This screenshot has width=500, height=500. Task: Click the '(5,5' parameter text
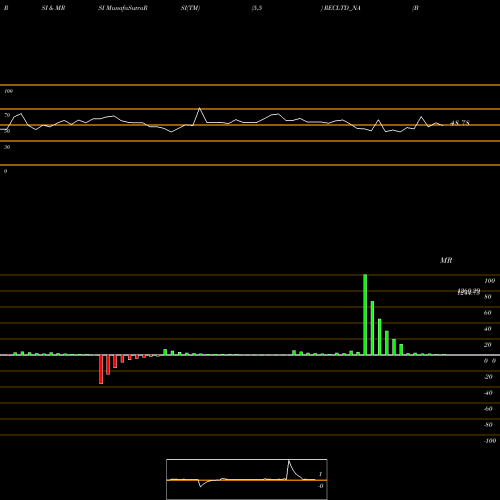coord(257,8)
